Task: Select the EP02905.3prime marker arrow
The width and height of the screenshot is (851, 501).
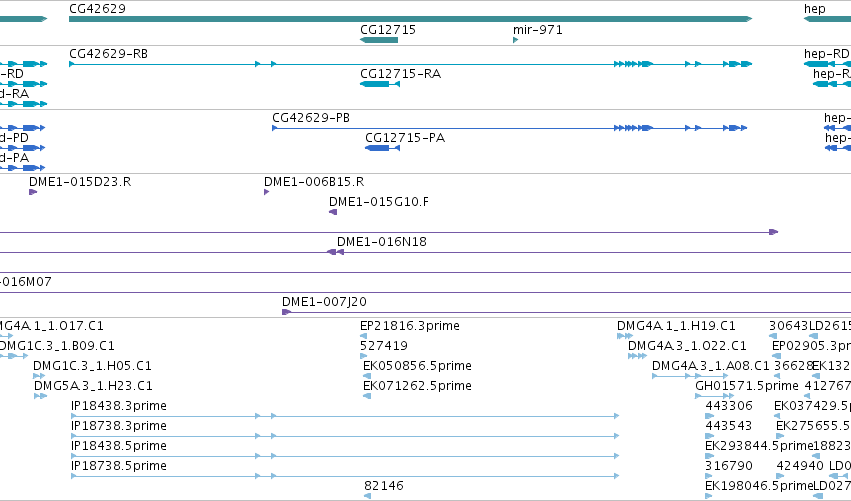Action: pos(776,356)
